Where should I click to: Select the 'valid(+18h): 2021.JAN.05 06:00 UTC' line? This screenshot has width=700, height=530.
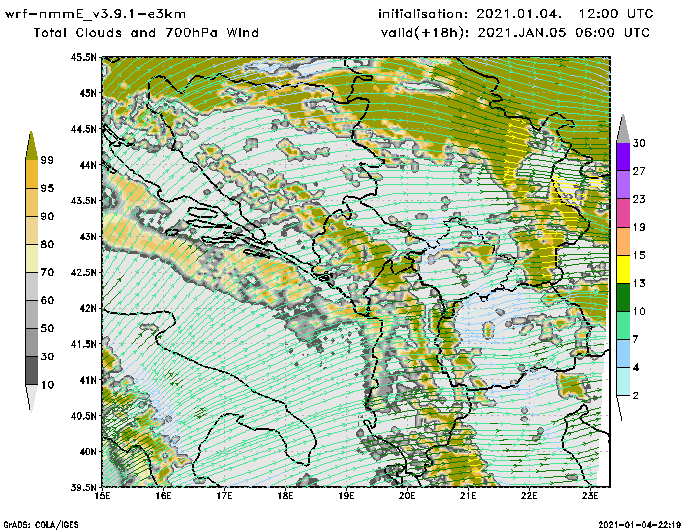(516, 33)
